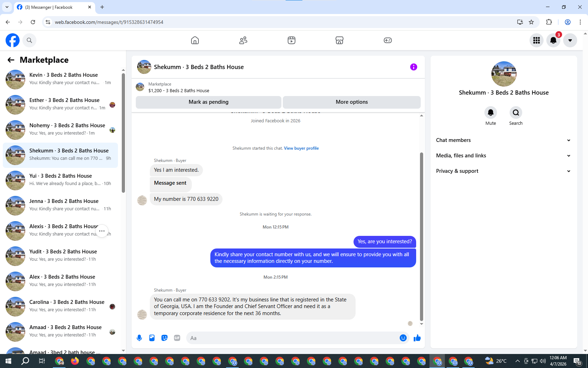Screen dimensions: 588x368
Task: Attach a photo file to message
Action: (152, 338)
